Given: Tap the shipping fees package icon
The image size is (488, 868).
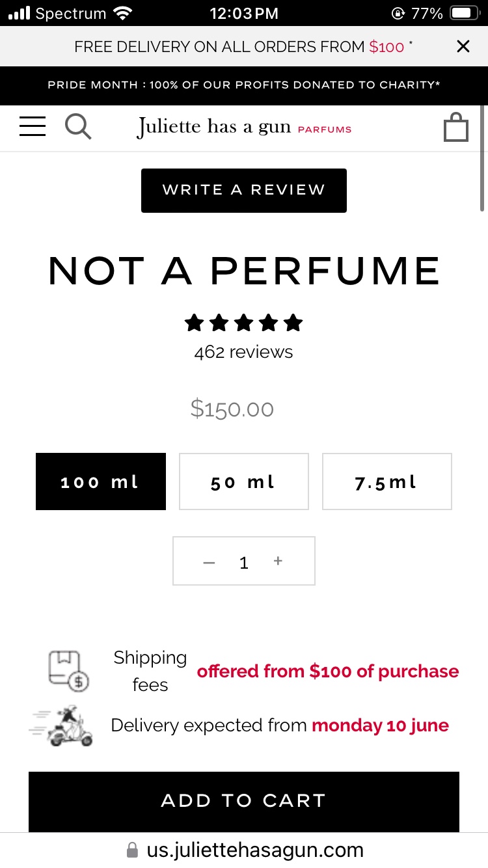Looking at the screenshot, I should pyautogui.click(x=68, y=671).
